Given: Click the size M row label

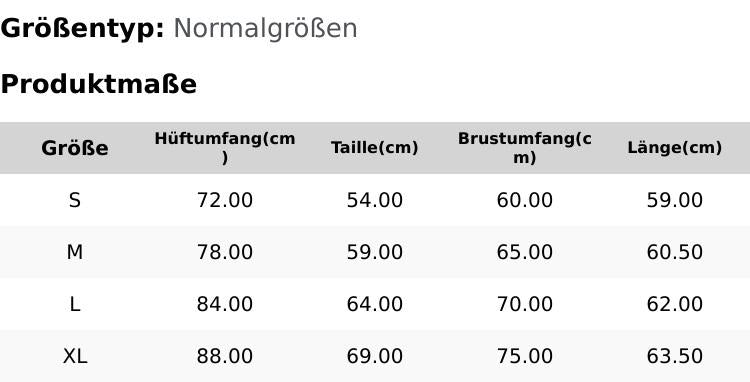Looking at the screenshot, I should tap(75, 252).
